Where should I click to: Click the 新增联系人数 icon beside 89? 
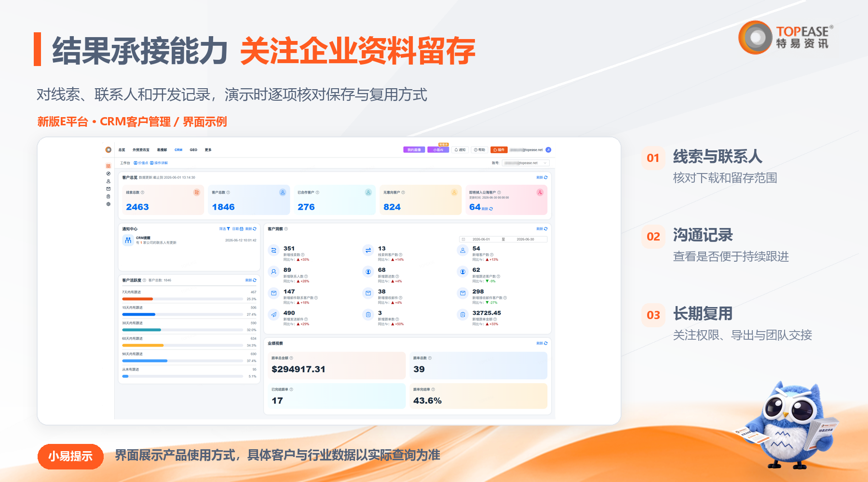(x=274, y=272)
